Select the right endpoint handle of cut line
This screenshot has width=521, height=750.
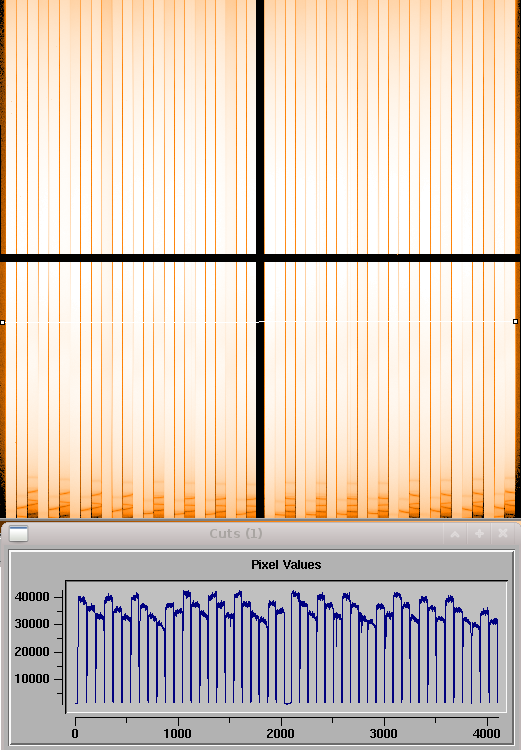[515, 321]
